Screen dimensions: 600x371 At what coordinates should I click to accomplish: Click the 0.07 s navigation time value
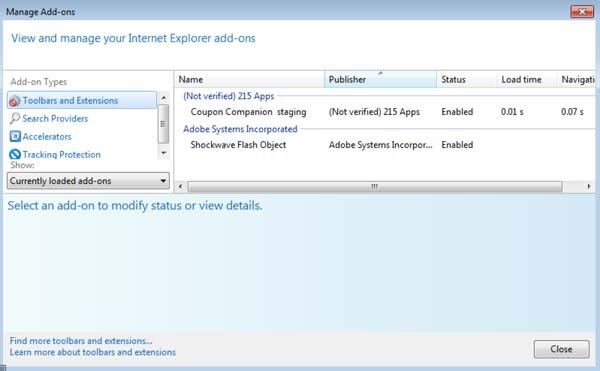pyautogui.click(x=572, y=112)
